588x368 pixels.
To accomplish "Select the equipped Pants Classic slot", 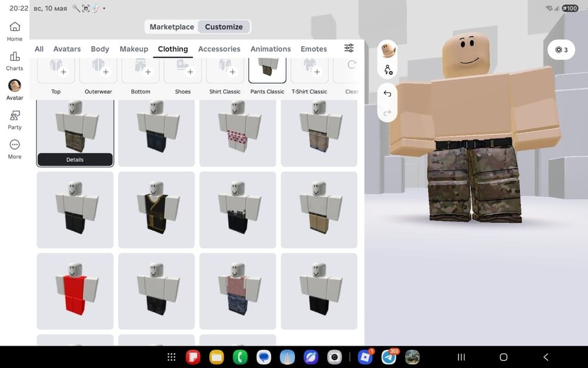I will tap(268, 70).
